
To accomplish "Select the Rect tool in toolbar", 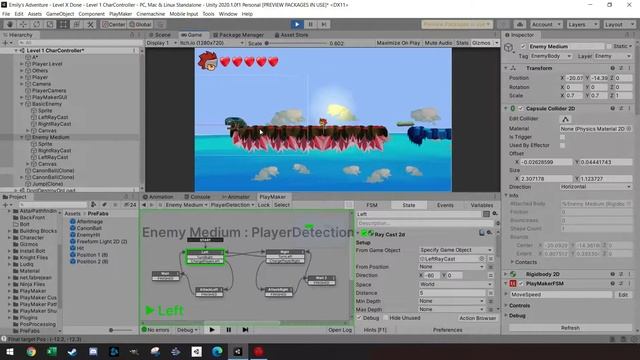I will coord(63,24).
